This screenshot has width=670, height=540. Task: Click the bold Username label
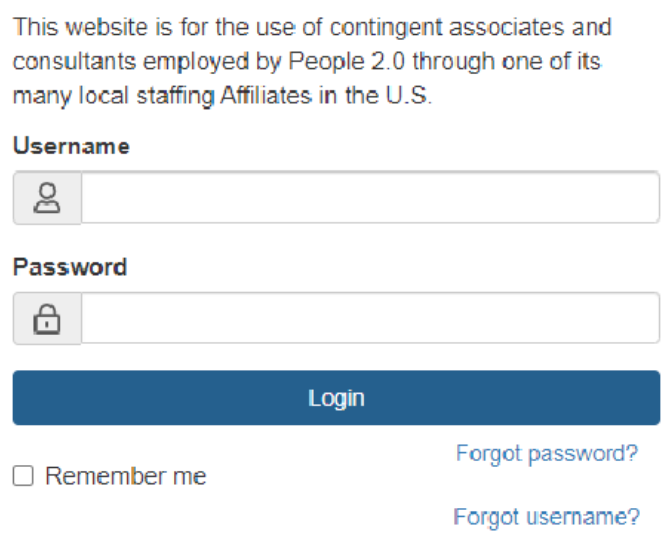click(x=71, y=146)
